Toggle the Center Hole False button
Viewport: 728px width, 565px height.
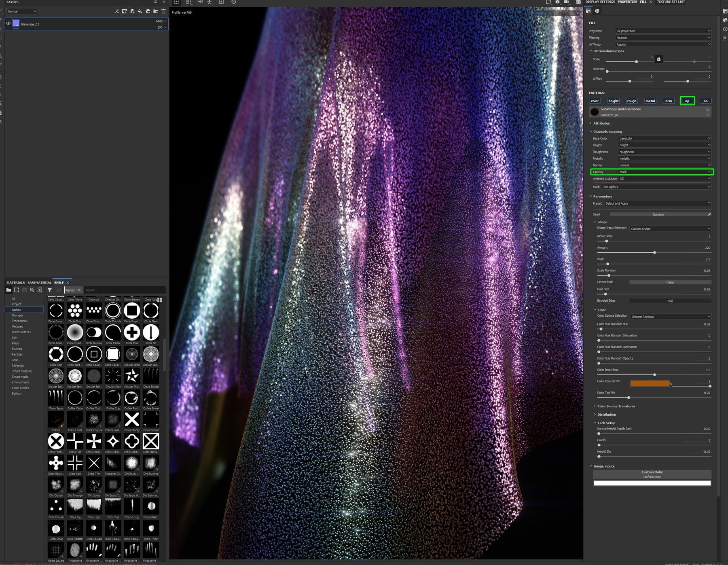pos(670,282)
